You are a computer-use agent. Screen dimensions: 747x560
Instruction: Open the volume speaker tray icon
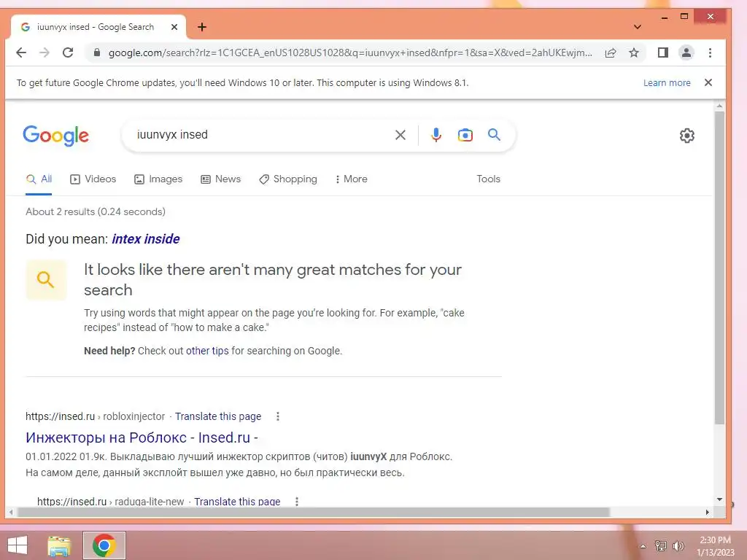click(x=678, y=546)
